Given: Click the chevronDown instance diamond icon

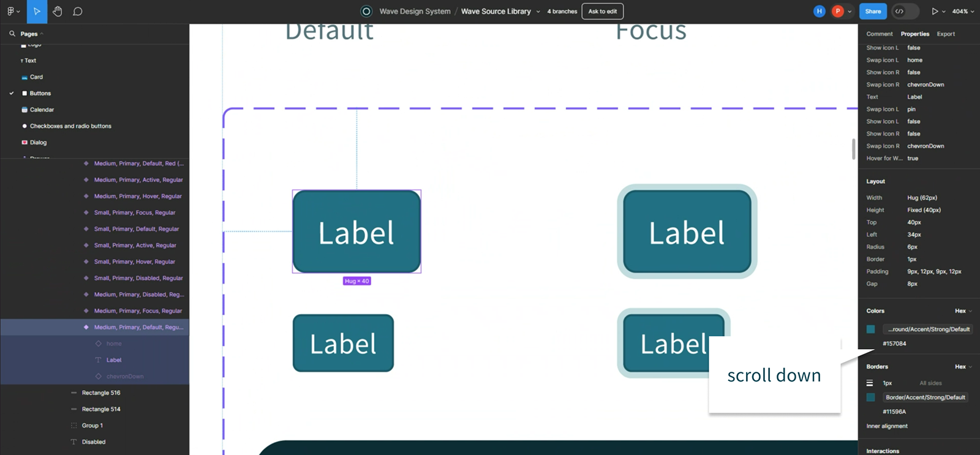Looking at the screenshot, I should (99, 376).
